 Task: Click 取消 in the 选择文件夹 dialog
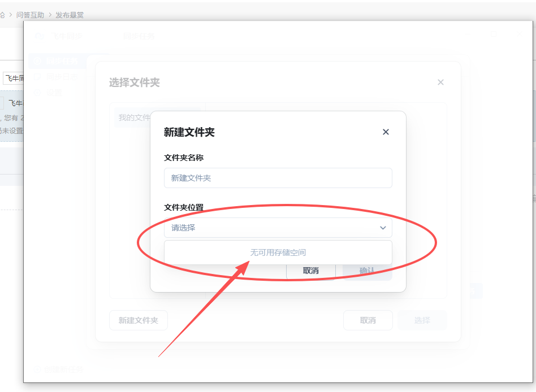coord(368,320)
